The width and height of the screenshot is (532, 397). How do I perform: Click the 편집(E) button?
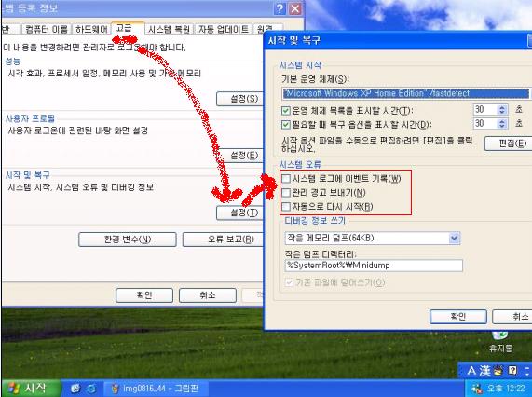[x=509, y=144]
